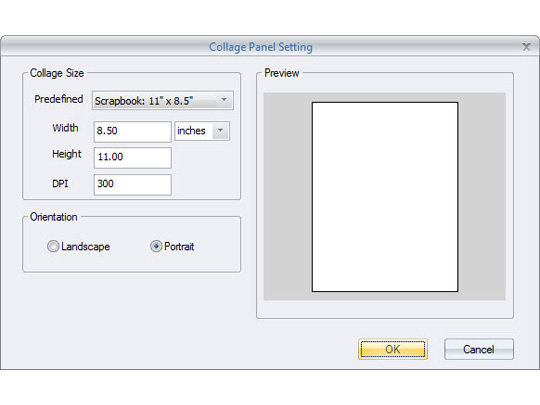The height and width of the screenshot is (405, 540).
Task: Open the Predefined size combo box
Action: 163,101
